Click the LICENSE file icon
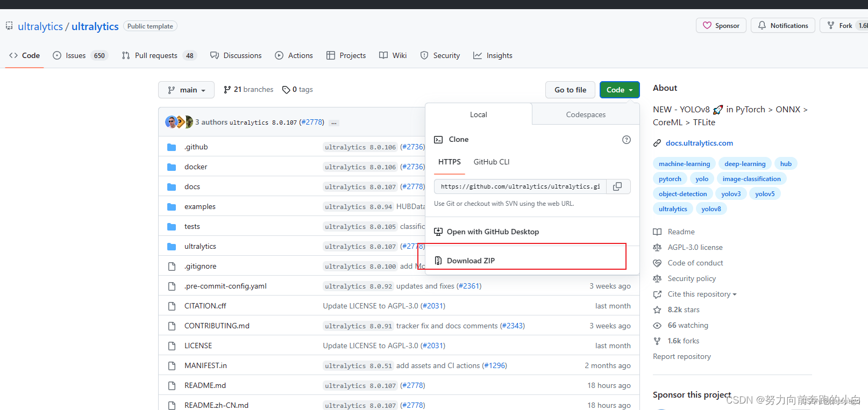This screenshot has height=410, width=868. point(172,346)
